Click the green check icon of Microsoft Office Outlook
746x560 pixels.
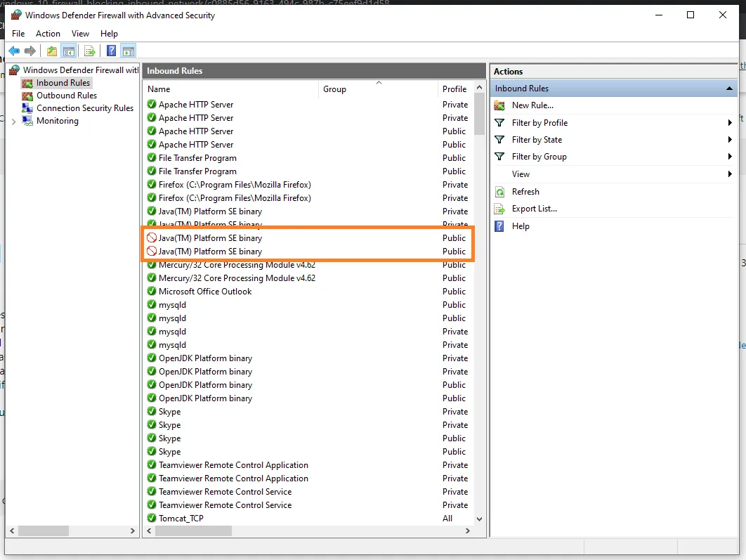pyautogui.click(x=152, y=291)
